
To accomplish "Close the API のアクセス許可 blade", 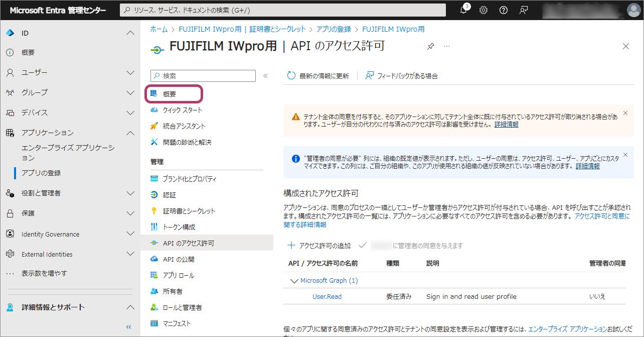I will pos(625,46).
